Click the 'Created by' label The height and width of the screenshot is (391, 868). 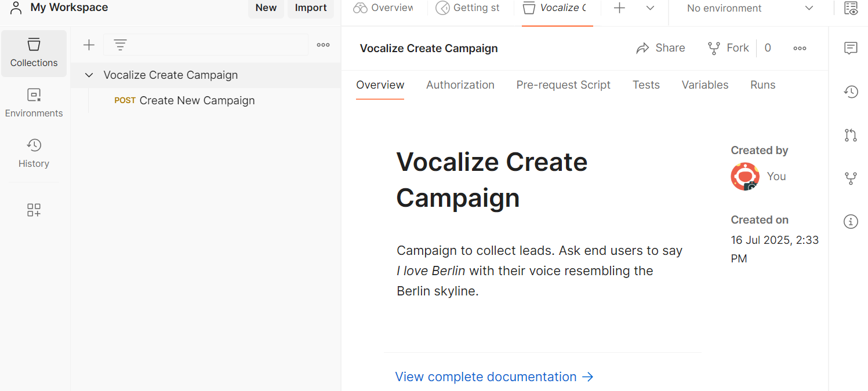click(760, 151)
